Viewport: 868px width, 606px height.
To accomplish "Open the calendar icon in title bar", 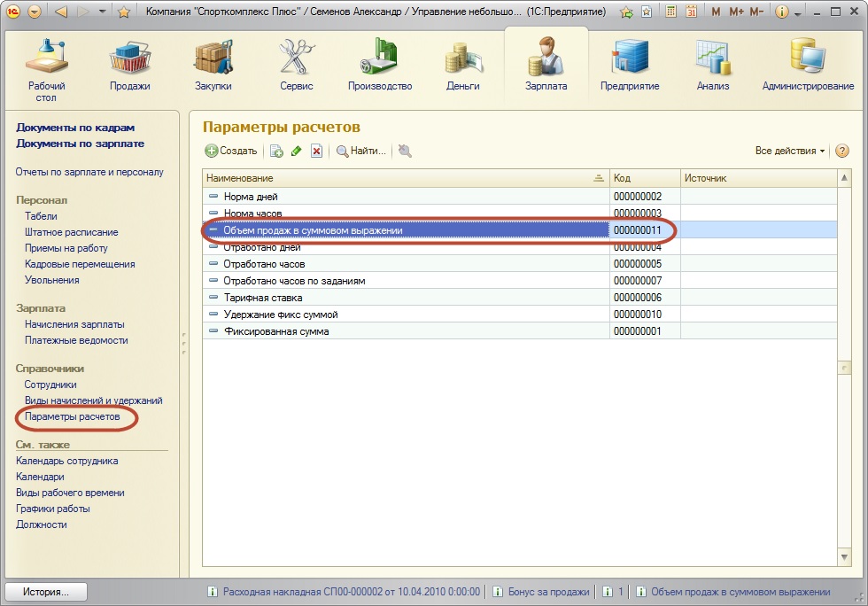I will click(x=691, y=12).
